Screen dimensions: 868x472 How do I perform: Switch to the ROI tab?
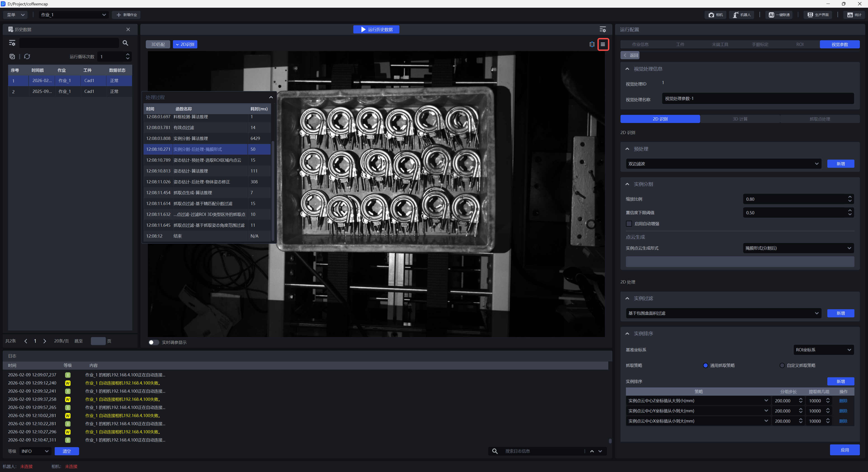(x=800, y=45)
